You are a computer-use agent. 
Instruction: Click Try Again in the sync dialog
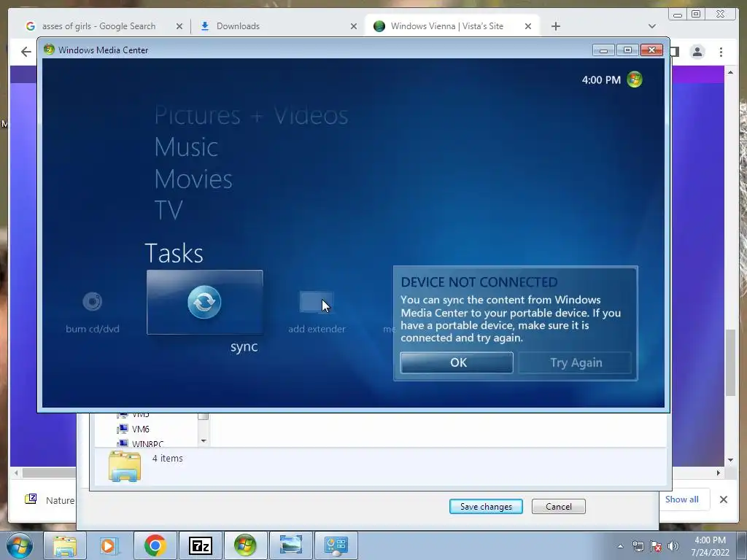[x=575, y=363]
